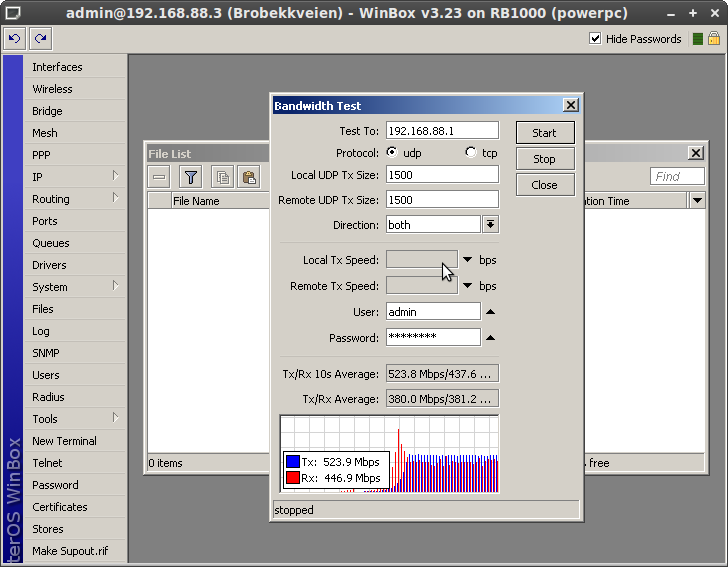
Task: Select the udp protocol radio button
Action: click(x=392, y=152)
